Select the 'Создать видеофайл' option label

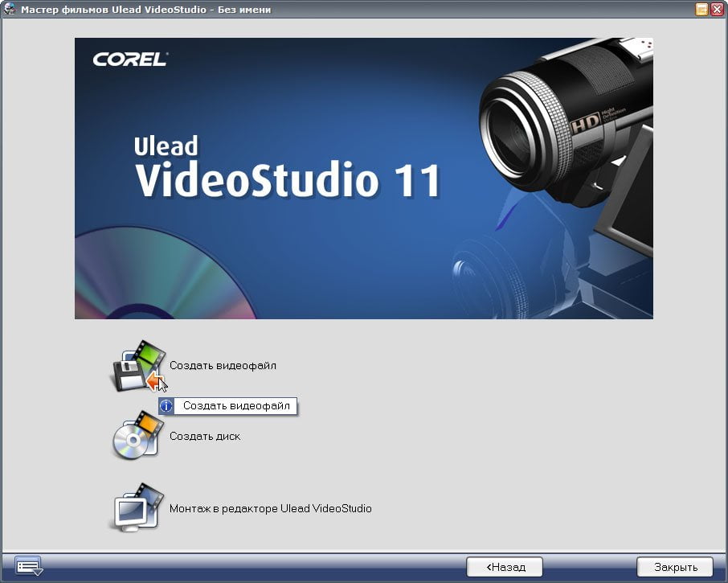pyautogui.click(x=223, y=366)
